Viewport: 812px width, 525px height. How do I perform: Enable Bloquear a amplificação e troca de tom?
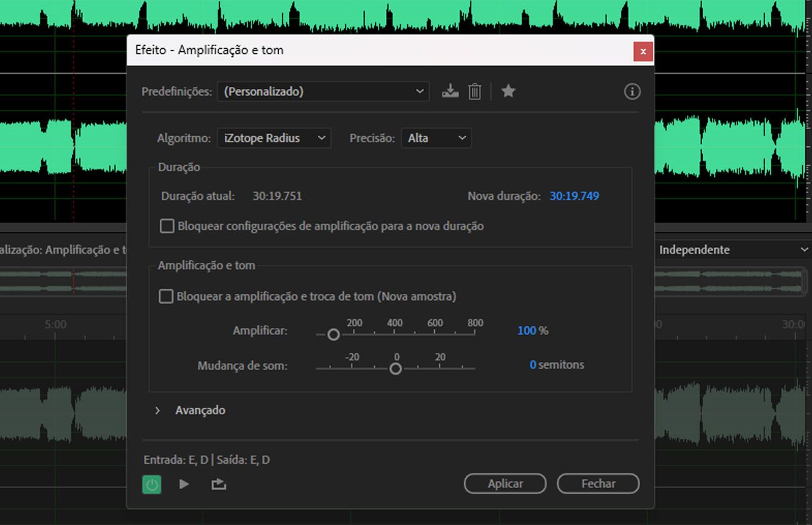coord(166,296)
